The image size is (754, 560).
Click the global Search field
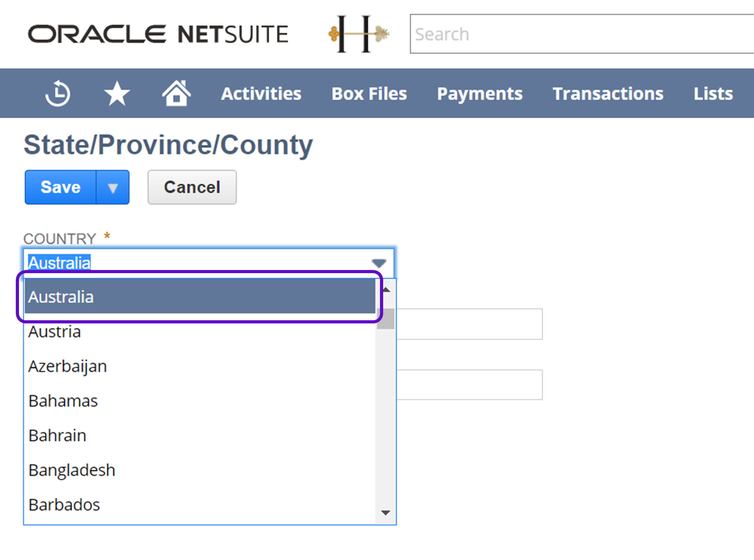(x=580, y=34)
